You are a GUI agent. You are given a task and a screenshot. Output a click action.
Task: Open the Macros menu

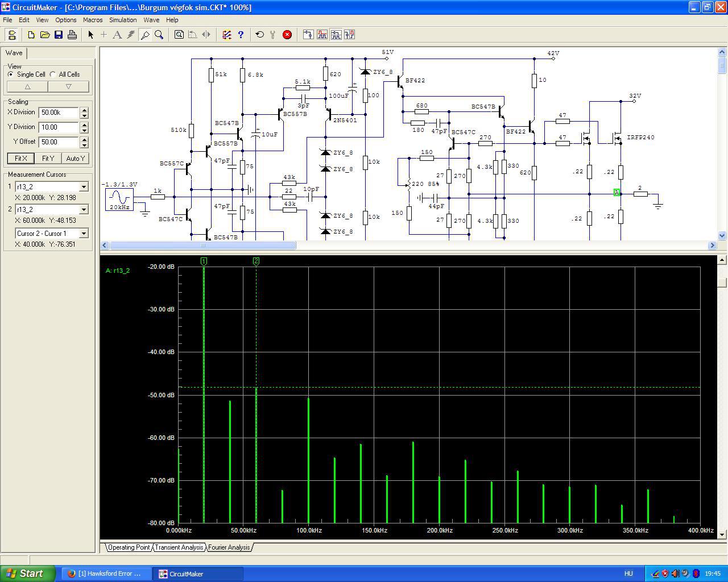pyautogui.click(x=93, y=20)
